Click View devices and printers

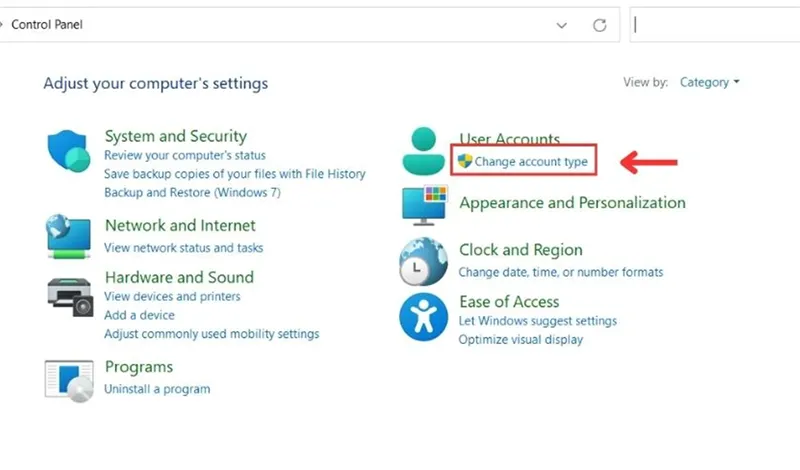click(x=172, y=296)
